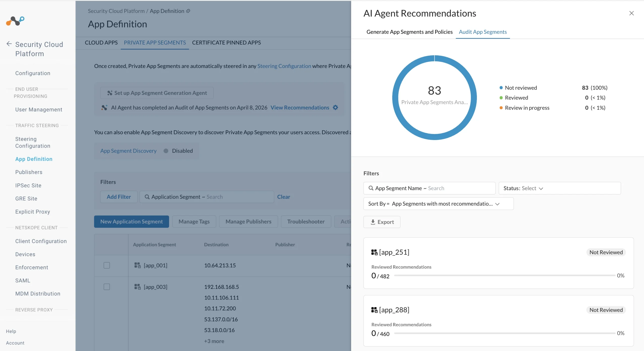Open the Steering Configuration link in description

point(284,66)
